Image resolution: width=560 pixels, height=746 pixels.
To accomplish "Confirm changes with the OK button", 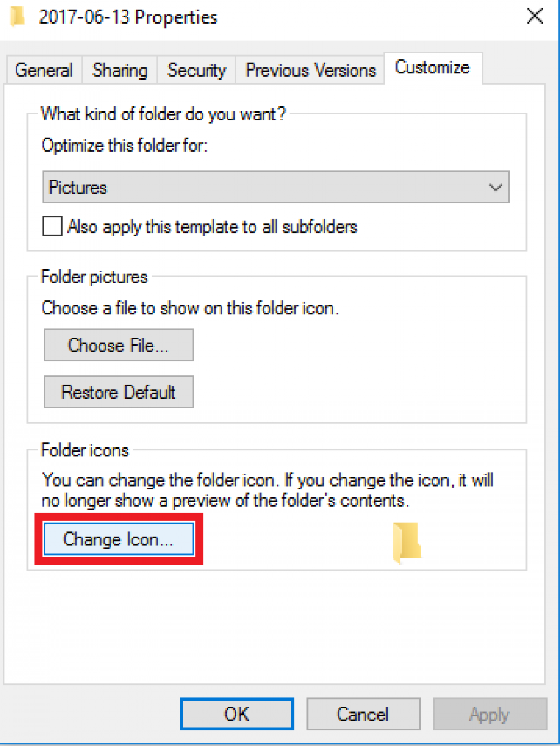I will (237, 714).
